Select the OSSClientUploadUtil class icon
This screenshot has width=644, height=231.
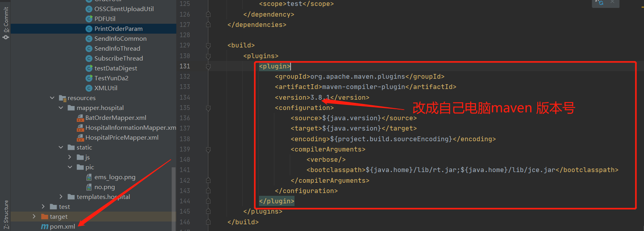pos(89,9)
